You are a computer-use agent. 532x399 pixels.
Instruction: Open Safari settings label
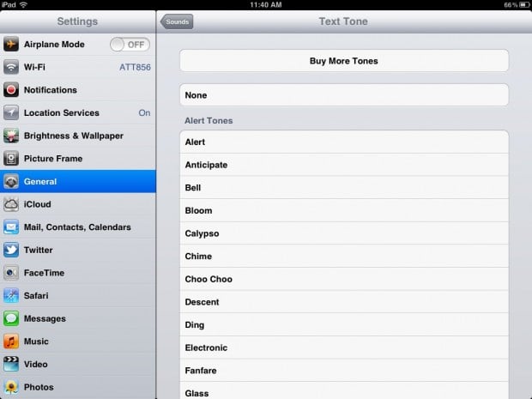click(36, 295)
